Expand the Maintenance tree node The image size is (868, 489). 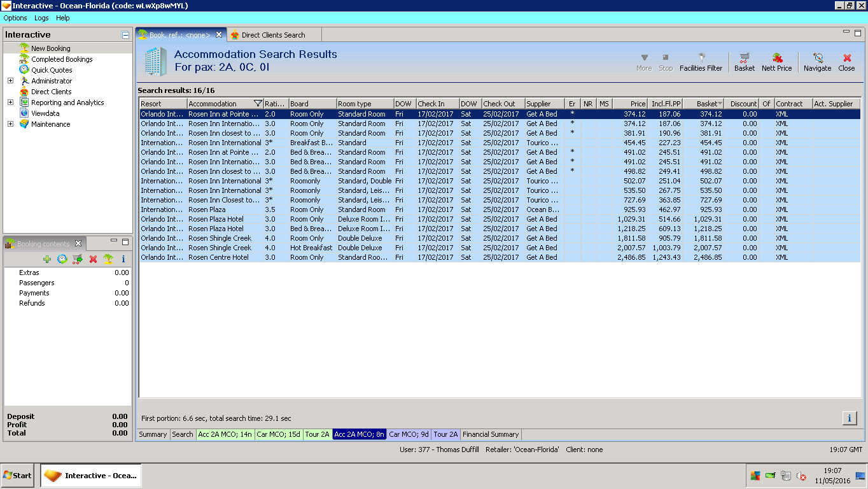pos(10,124)
